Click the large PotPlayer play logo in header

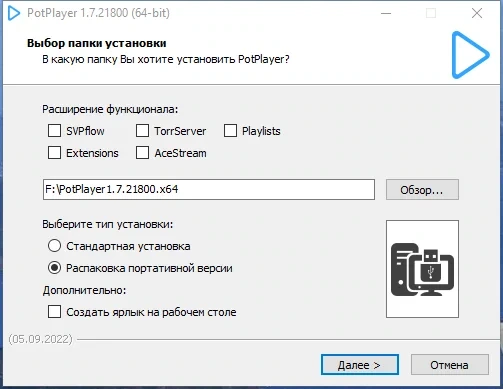(470, 55)
